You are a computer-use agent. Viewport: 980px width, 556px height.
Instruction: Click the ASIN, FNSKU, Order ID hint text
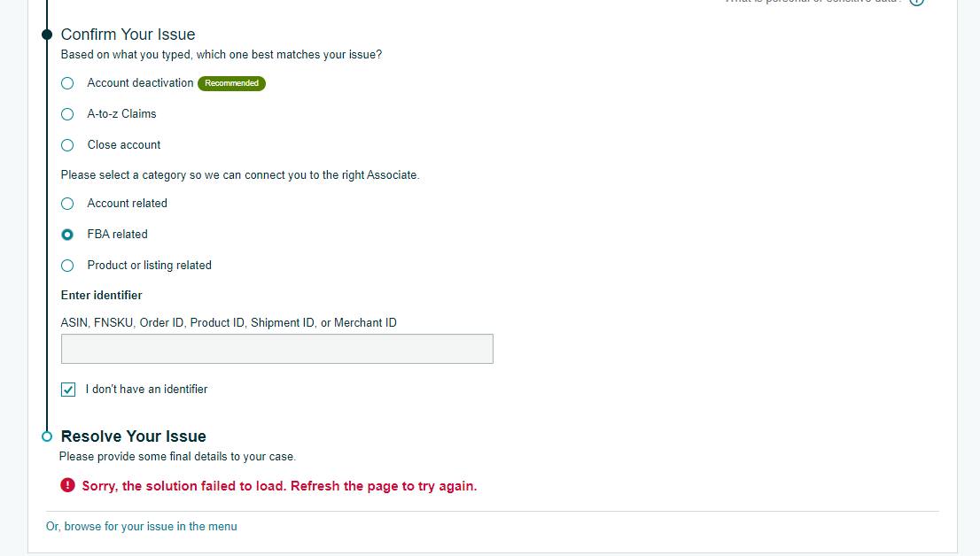click(x=229, y=322)
